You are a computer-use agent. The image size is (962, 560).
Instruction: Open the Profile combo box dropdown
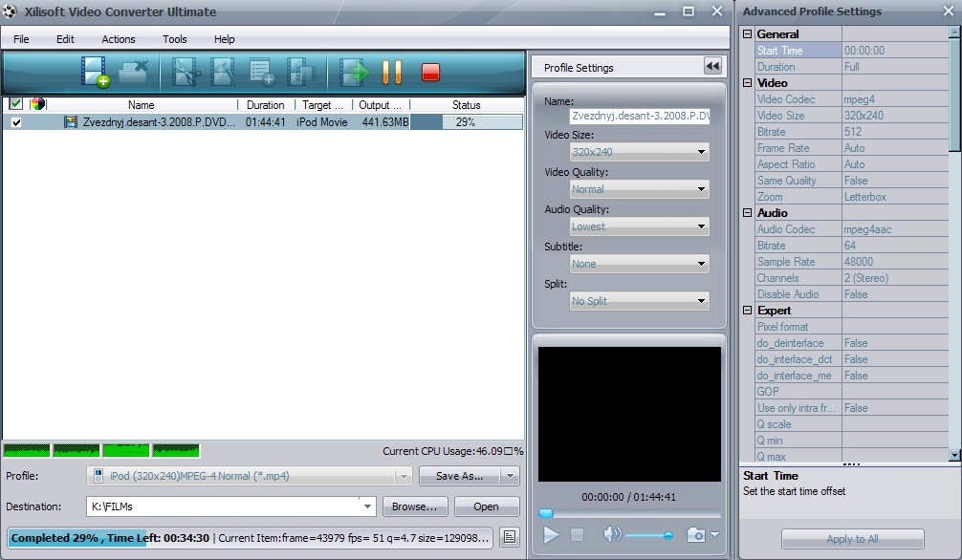point(404,476)
